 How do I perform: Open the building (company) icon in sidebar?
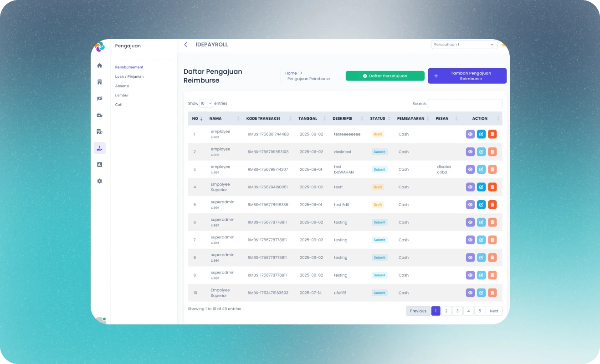pos(100,82)
